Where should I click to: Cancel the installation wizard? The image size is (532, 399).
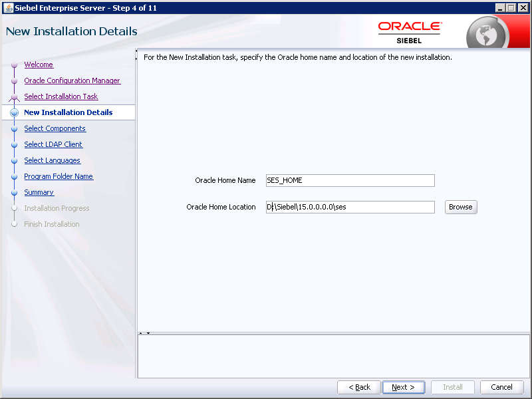pos(501,387)
